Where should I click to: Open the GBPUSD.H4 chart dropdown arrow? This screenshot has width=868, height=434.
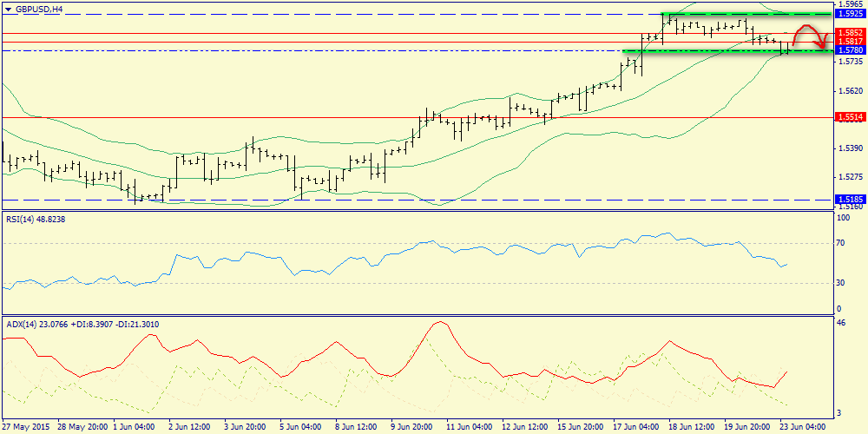tap(7, 9)
